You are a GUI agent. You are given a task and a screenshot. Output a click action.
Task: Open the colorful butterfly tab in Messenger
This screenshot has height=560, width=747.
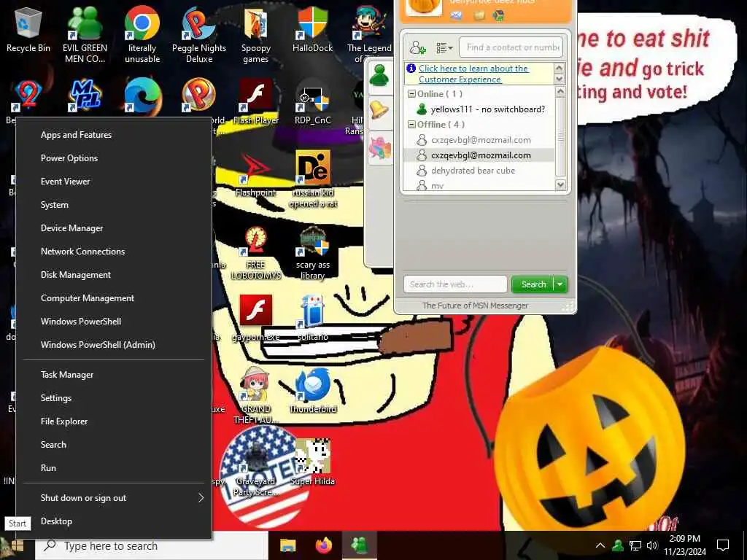pyautogui.click(x=379, y=147)
